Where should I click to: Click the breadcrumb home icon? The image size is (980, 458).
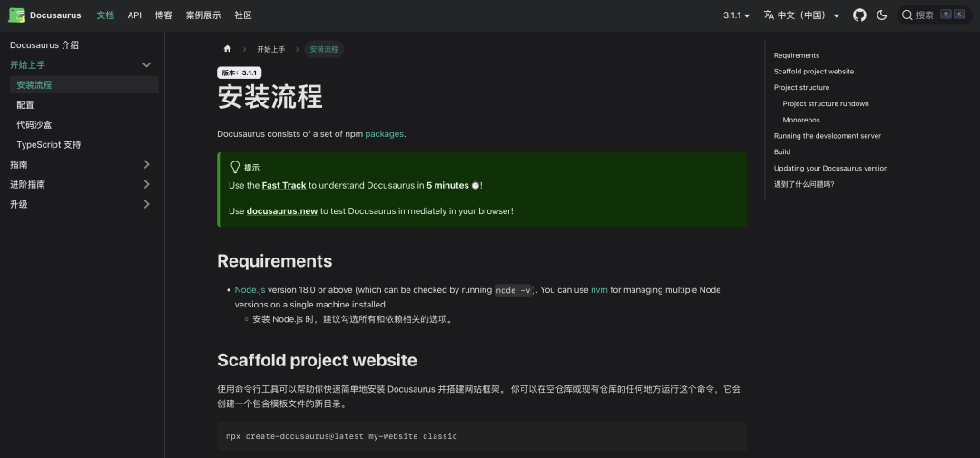click(x=228, y=49)
